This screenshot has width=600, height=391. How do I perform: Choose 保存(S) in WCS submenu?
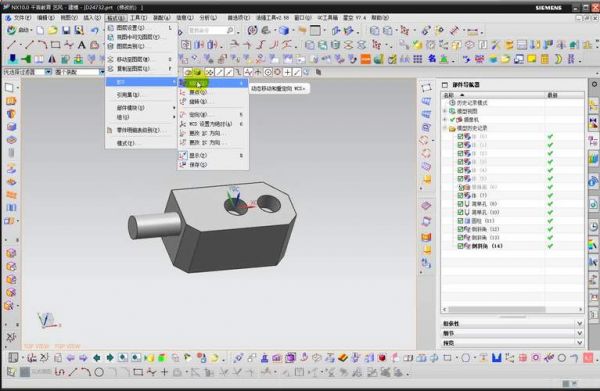point(198,165)
